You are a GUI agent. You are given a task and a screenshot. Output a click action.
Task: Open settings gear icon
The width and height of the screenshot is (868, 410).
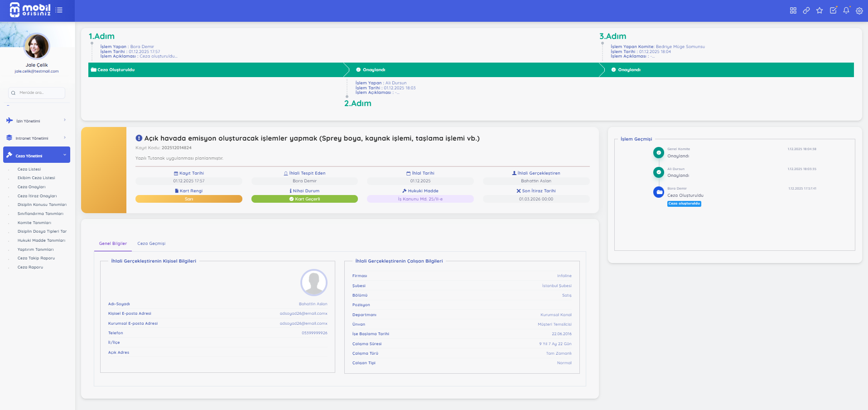(x=859, y=11)
